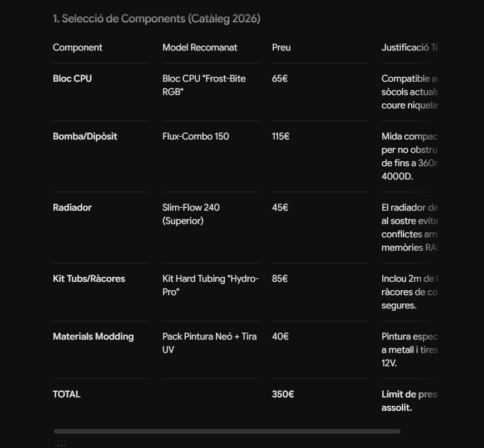Image resolution: width=484 pixels, height=448 pixels.
Task: Select the 'Kit Tubs/Ràcores' row label
Action: click(89, 278)
